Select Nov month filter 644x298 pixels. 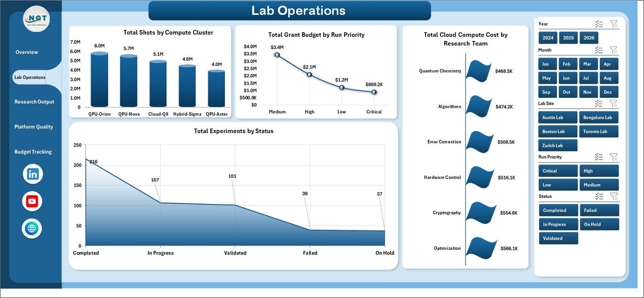(588, 92)
